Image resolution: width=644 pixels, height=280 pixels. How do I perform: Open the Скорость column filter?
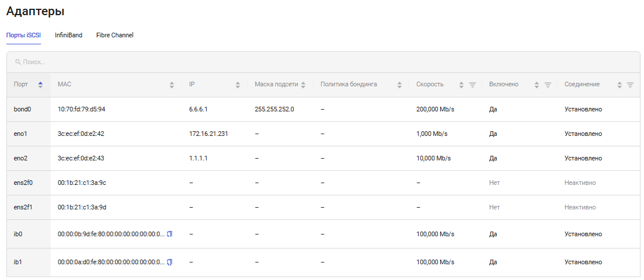(473, 85)
